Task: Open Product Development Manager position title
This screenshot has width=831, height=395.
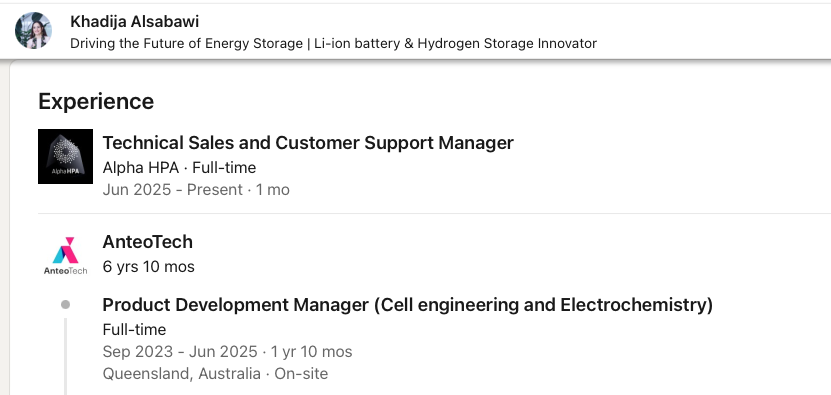Action: [408, 305]
